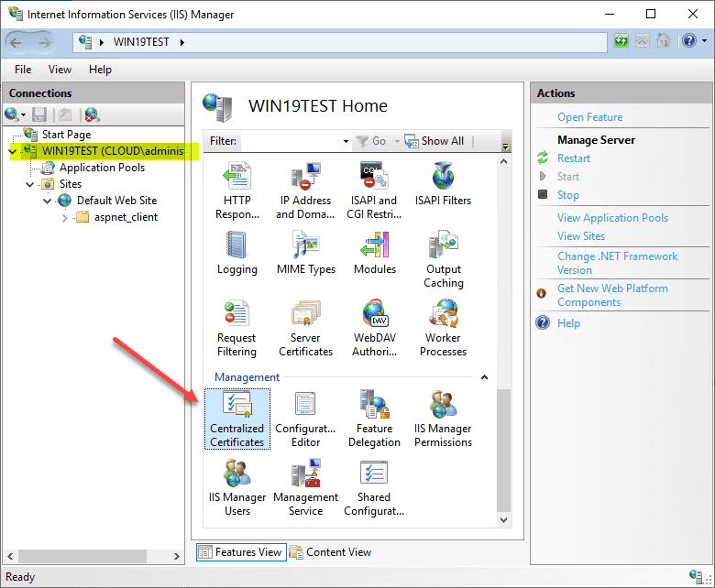
Task: Expand breadcrumb arrow after WIN19TEST
Action: pos(181,42)
